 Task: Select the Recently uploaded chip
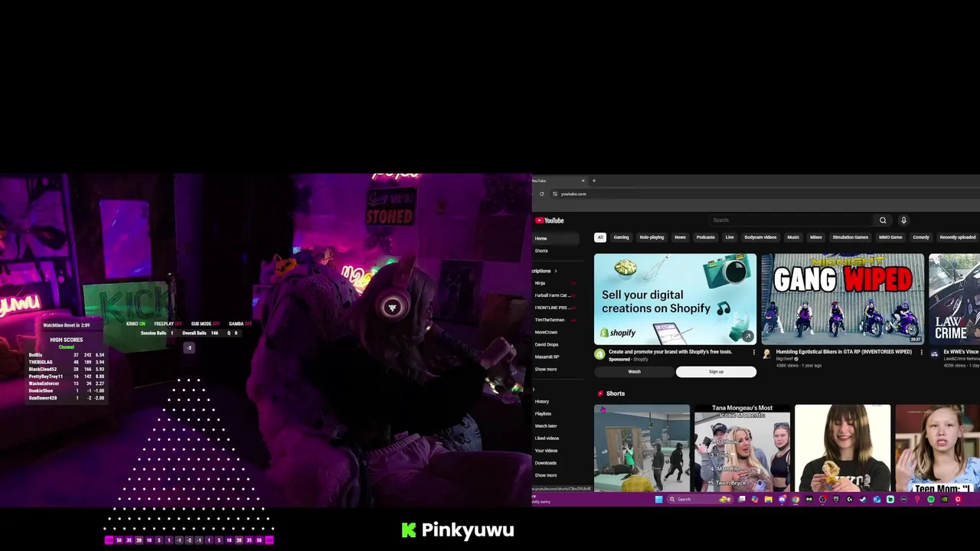click(x=958, y=237)
